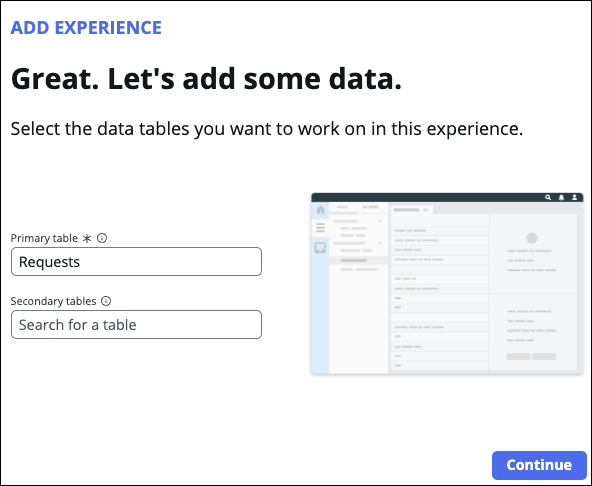
Task: Click the Secondary tables label
Action: pos(53,301)
